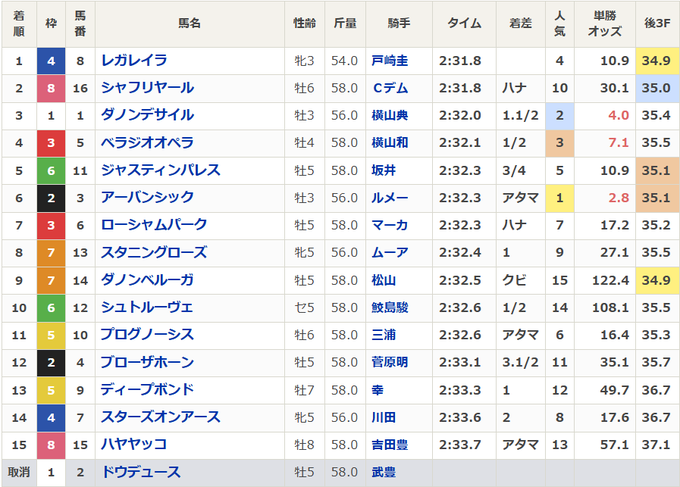The image size is (680, 487).
Task: Select orange frame 7 cell for スタニングローズ
Action: tap(51, 252)
